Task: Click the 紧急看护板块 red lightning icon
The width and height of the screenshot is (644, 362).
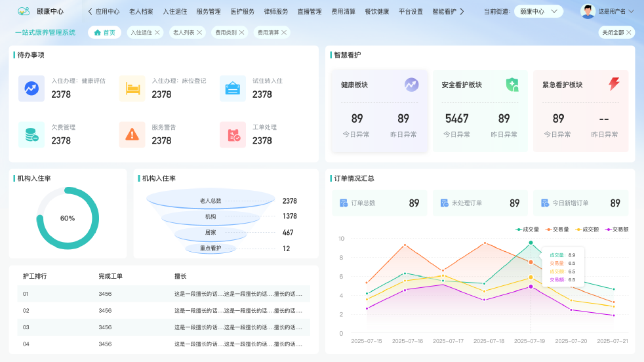Action: [614, 85]
